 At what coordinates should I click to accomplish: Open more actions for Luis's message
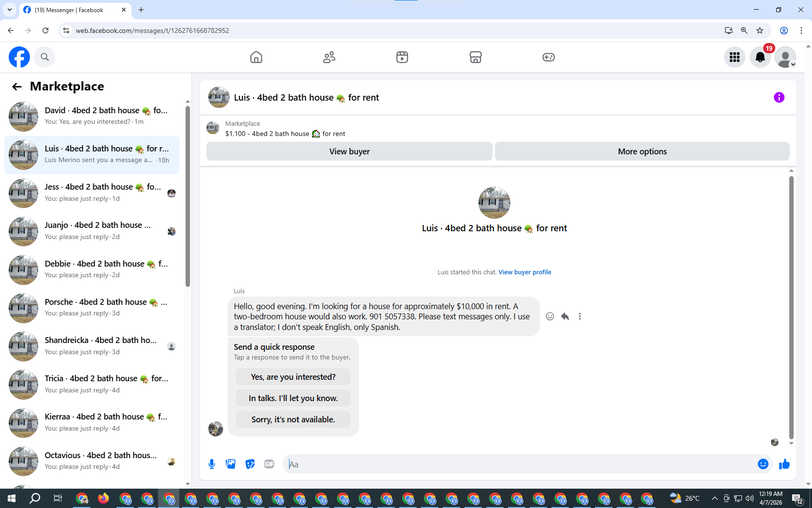coord(580,316)
